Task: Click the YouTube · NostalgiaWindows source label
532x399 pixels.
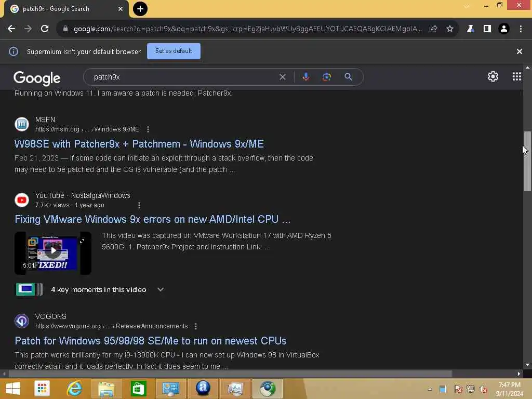Action: point(83,195)
